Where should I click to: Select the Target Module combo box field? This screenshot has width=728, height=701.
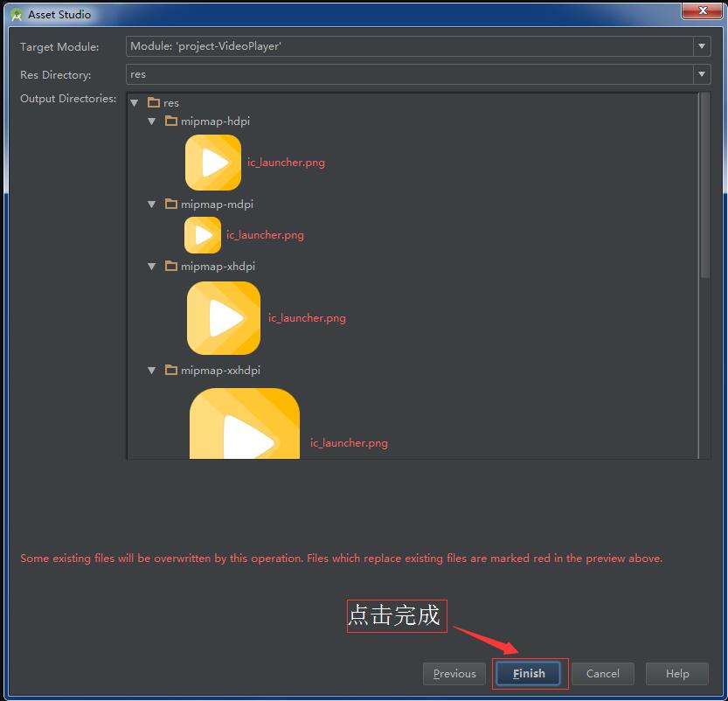coord(418,46)
